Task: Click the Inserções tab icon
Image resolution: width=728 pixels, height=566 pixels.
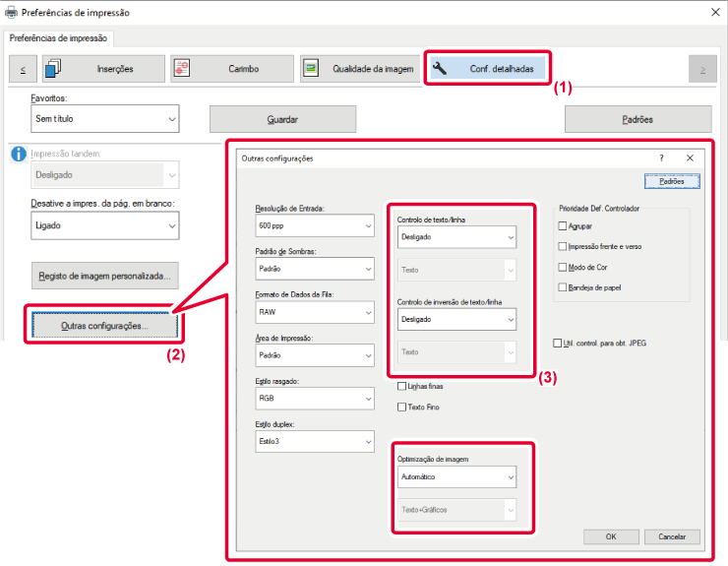Action: pos(55,69)
